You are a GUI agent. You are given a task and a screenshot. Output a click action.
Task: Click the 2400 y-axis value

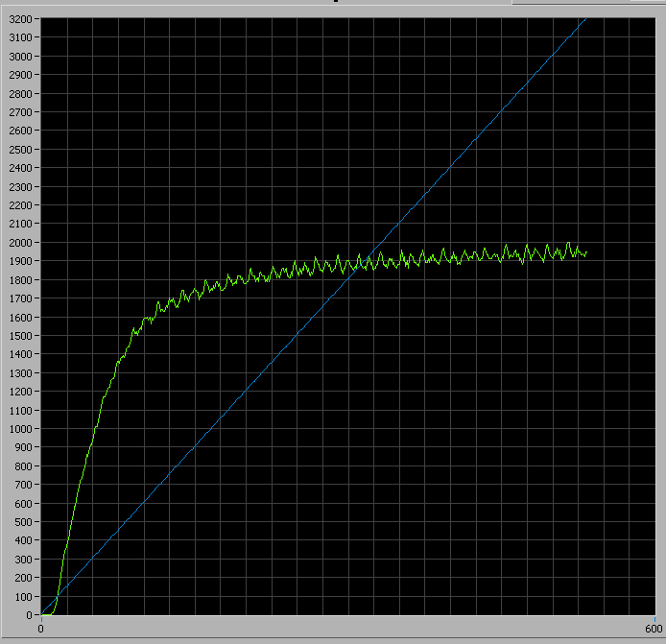pyautogui.click(x=20, y=168)
